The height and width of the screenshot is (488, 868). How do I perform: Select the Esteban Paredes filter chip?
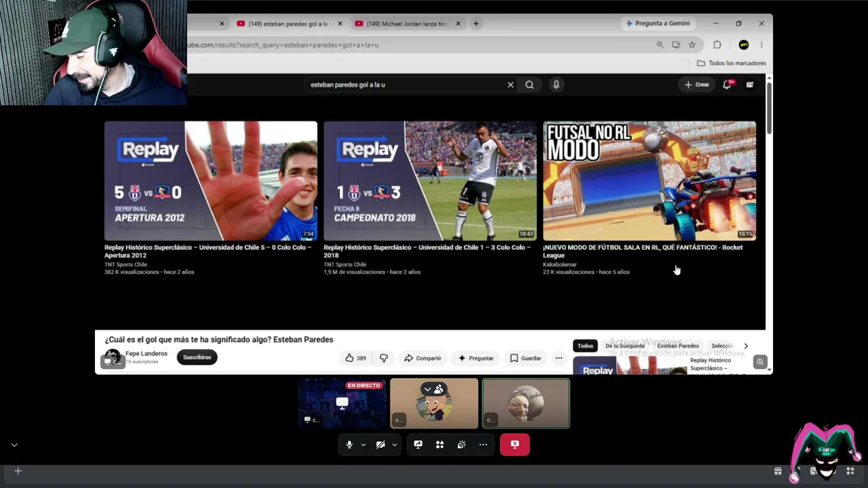click(677, 346)
